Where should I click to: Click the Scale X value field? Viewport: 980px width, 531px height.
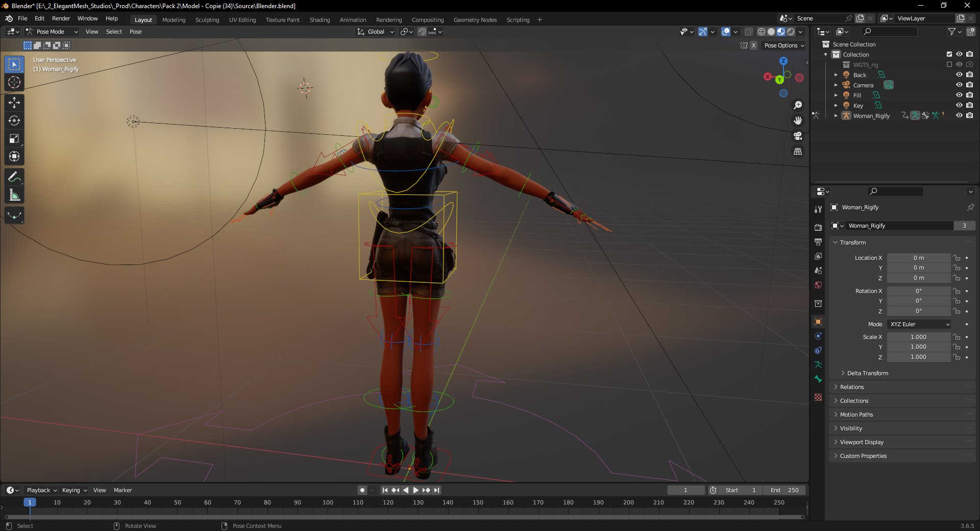pyautogui.click(x=918, y=337)
